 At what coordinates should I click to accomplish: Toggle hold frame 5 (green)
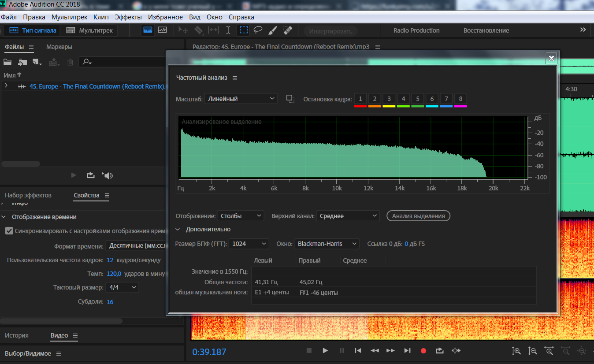417,99
